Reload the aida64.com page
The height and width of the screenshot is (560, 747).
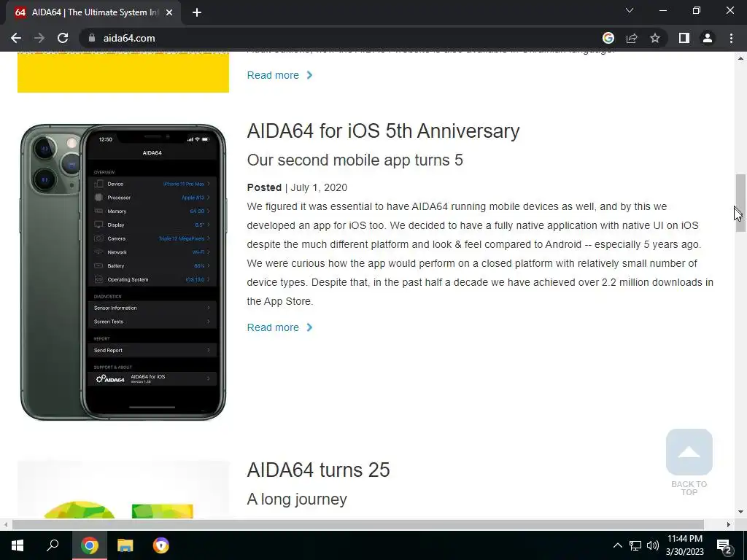point(63,38)
